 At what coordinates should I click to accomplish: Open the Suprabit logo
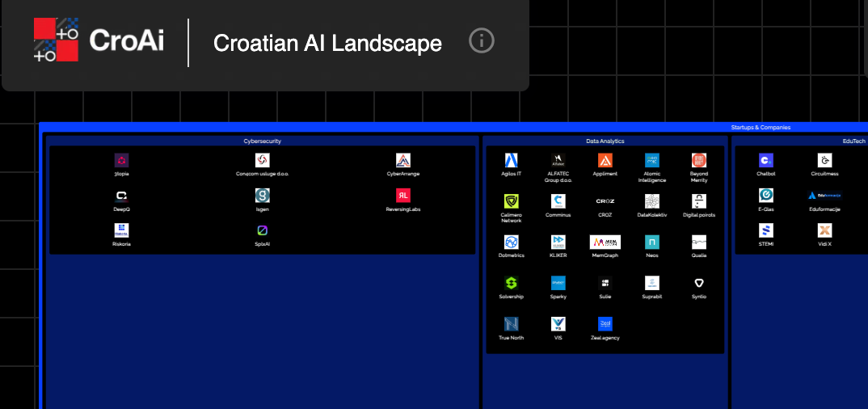[x=652, y=284]
